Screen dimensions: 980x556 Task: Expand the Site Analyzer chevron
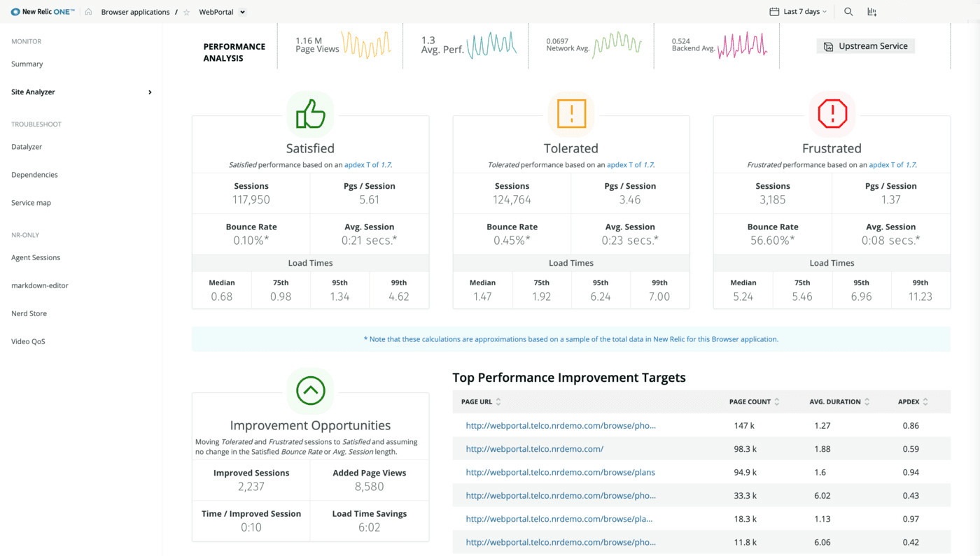149,92
